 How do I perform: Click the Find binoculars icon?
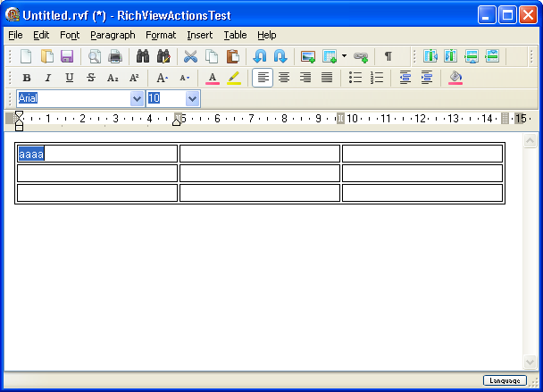[142, 56]
